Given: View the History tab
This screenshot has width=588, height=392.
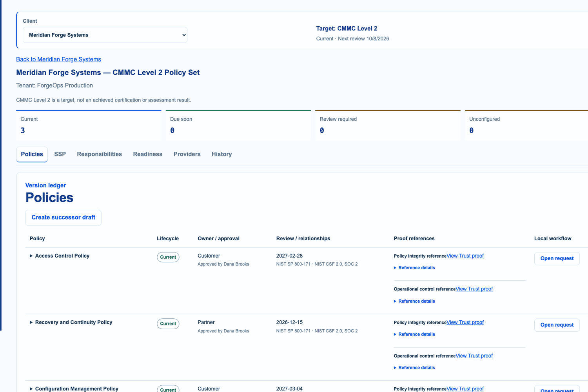Looking at the screenshot, I should 221,154.
